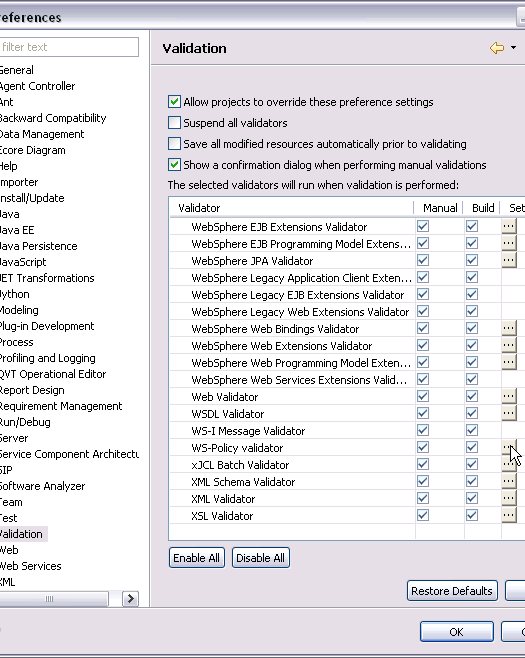
Task: Click the Manual column header
Action: point(439,208)
